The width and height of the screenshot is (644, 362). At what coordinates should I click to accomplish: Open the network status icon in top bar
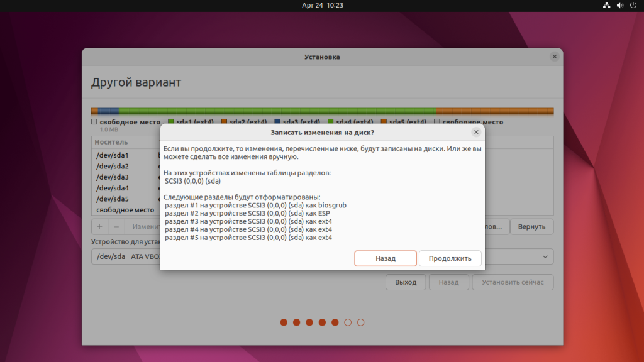[606, 5]
